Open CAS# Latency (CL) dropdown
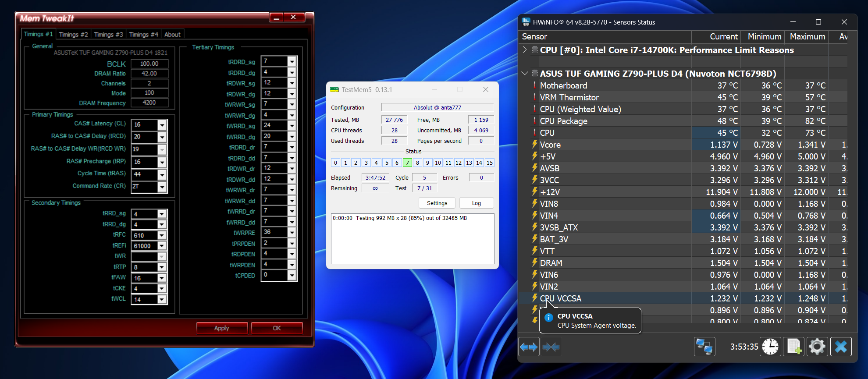 (x=162, y=125)
